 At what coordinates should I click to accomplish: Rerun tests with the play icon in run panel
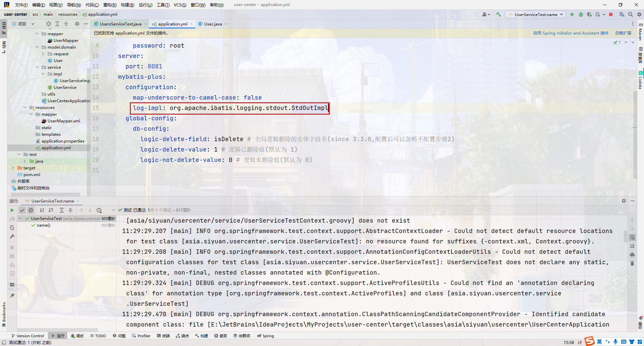tap(12, 210)
